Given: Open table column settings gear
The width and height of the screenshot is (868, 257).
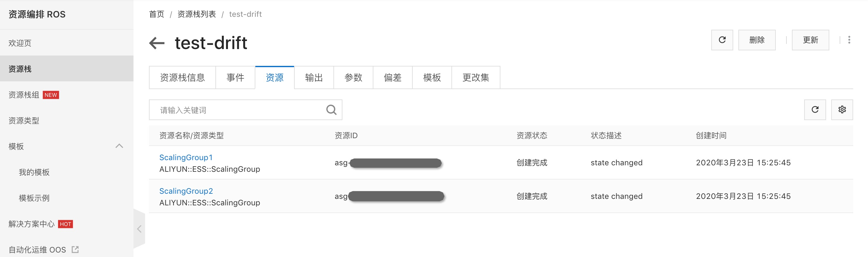Looking at the screenshot, I should point(842,110).
